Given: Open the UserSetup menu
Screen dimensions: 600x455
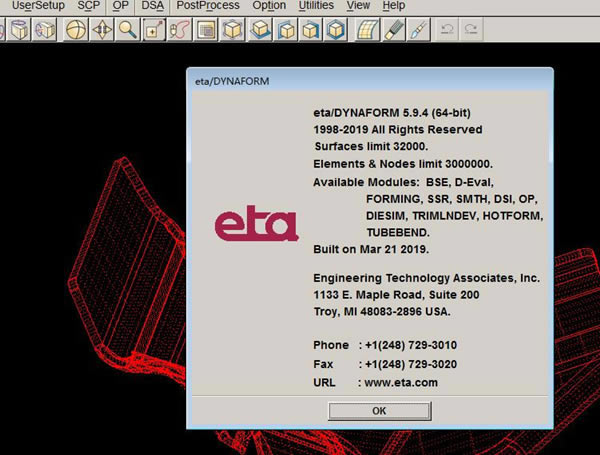Looking at the screenshot, I should 38,6.
